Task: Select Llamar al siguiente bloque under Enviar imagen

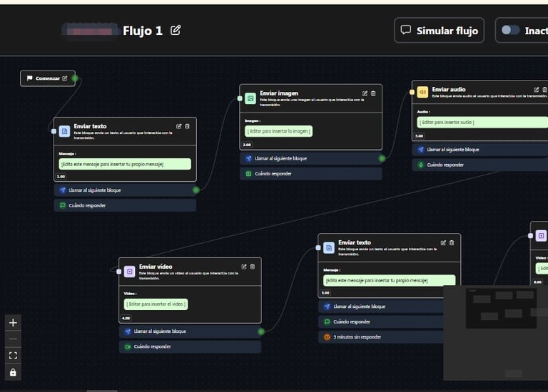Action: point(310,158)
